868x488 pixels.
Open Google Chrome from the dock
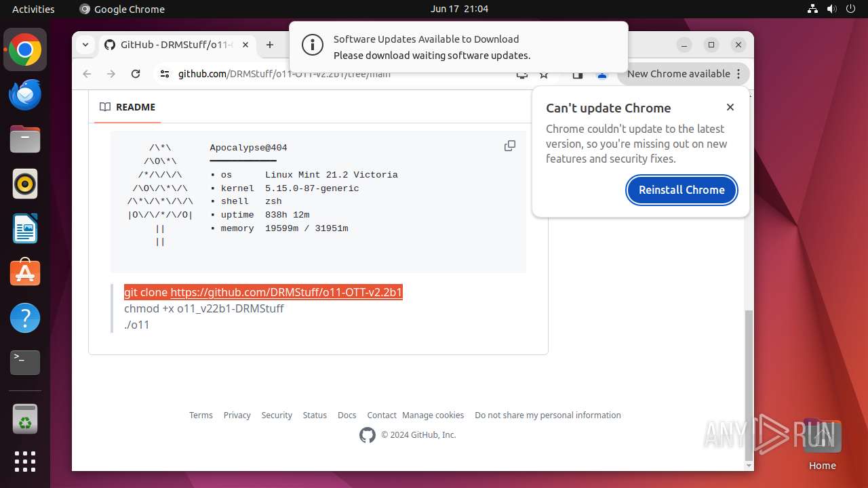tap(25, 50)
